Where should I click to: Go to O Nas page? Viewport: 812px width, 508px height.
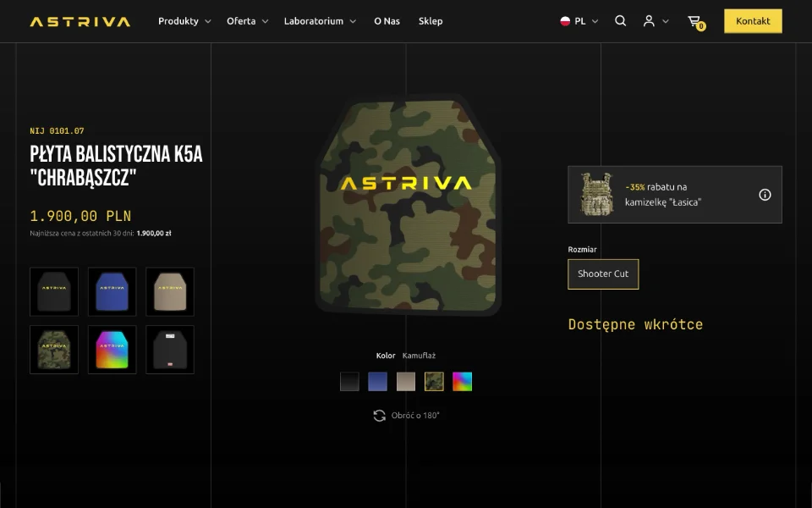click(x=387, y=21)
